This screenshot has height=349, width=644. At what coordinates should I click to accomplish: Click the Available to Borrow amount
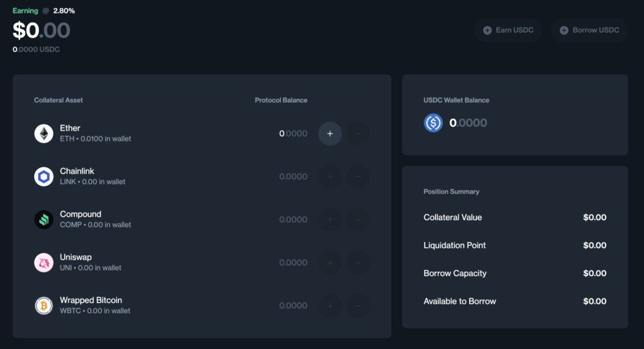594,301
